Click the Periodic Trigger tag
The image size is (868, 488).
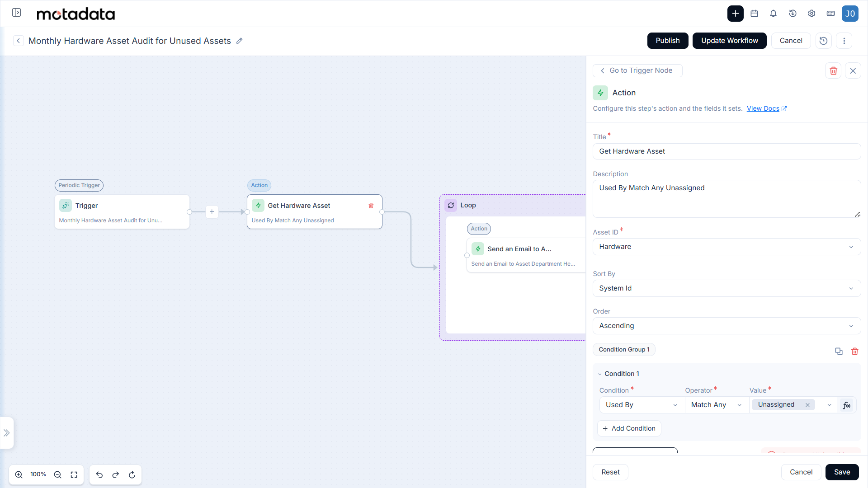[x=79, y=185]
